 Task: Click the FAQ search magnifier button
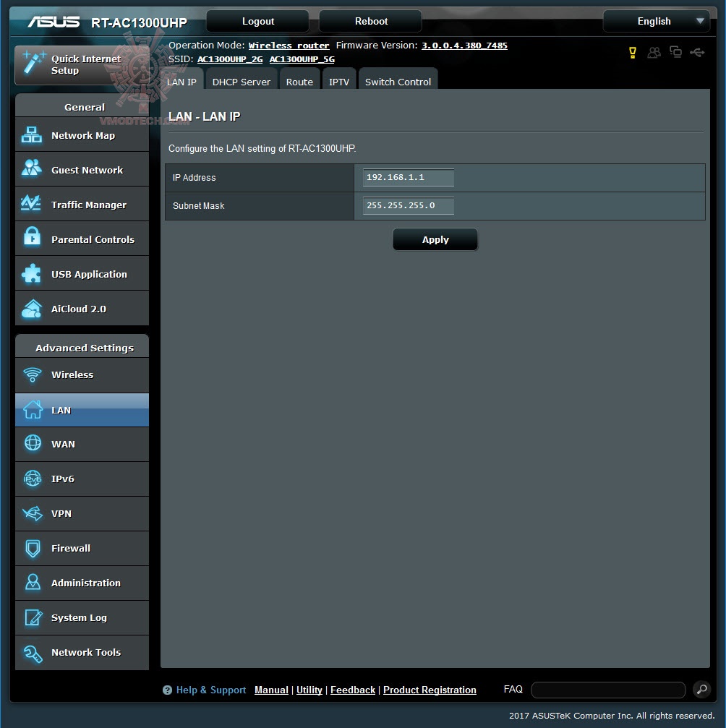coord(702,689)
